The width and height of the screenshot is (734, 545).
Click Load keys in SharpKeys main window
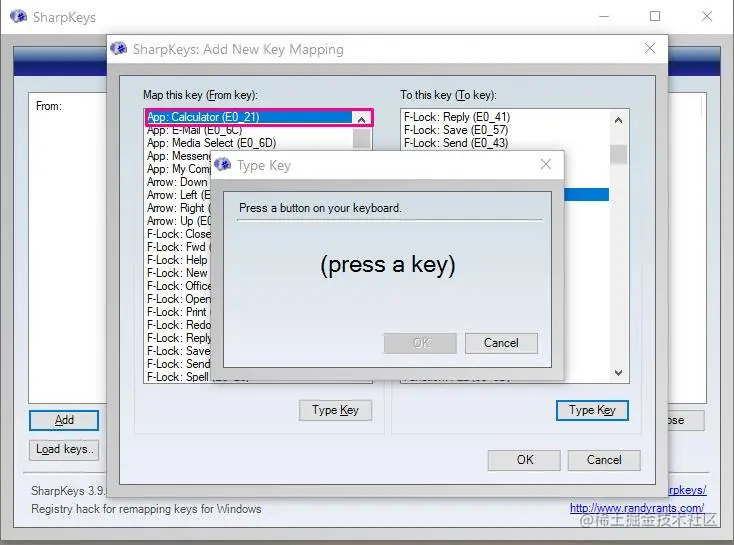tap(64, 449)
